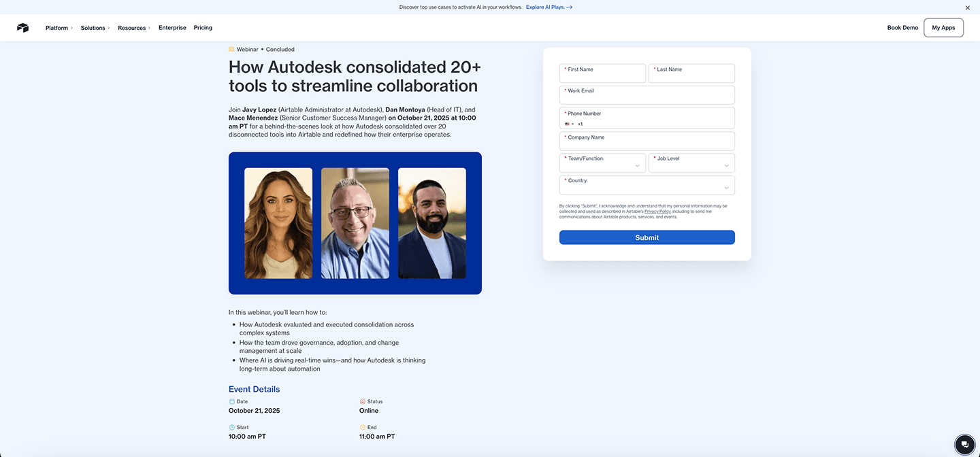Image resolution: width=980 pixels, height=457 pixels.
Task: Click the Status icon above Online
Action: (x=362, y=401)
